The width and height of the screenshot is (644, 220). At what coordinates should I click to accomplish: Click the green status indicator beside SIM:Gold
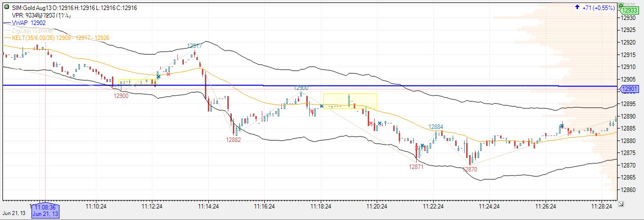[6, 8]
